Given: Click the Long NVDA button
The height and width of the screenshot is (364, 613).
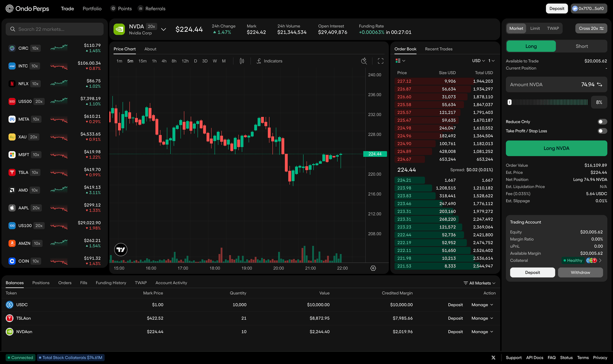Looking at the screenshot, I should pyautogui.click(x=556, y=148).
